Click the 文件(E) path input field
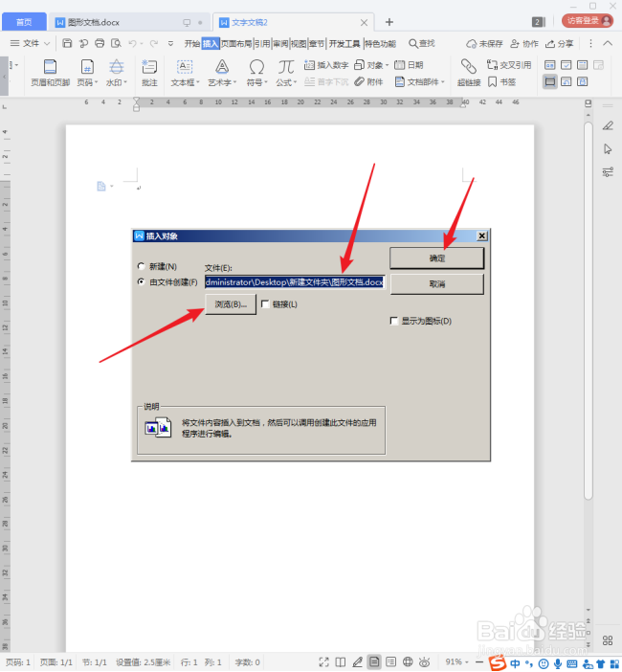 coord(295,282)
